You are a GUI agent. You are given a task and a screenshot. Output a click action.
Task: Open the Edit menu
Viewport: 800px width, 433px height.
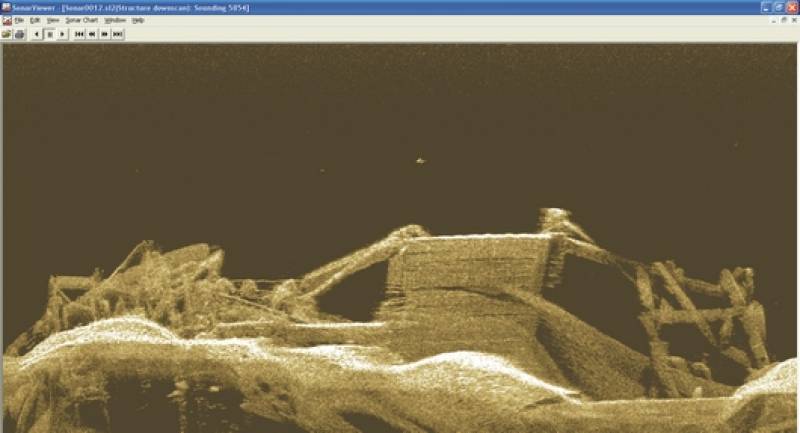click(x=34, y=20)
